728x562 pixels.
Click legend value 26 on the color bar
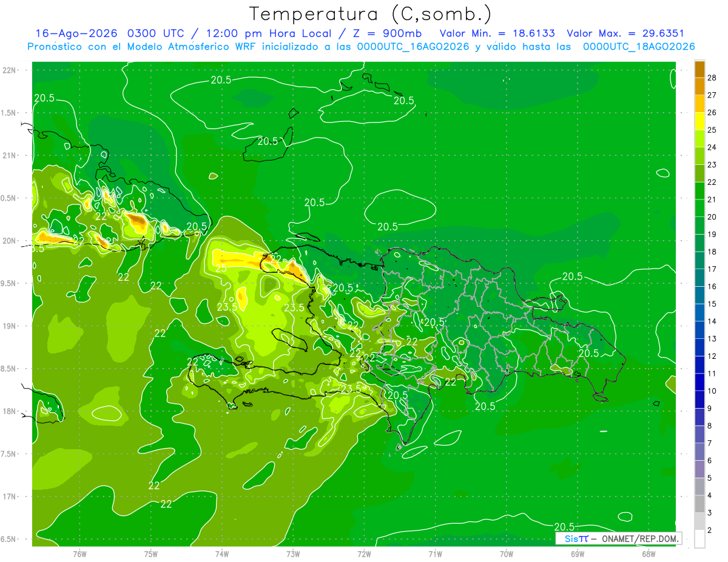(x=713, y=113)
